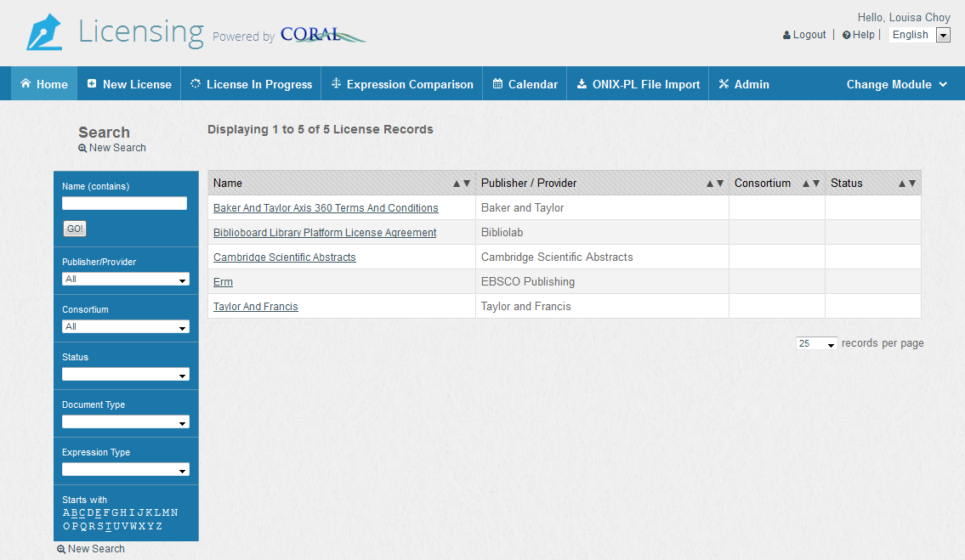
Task: Open the Erm license link
Action: tap(223, 282)
